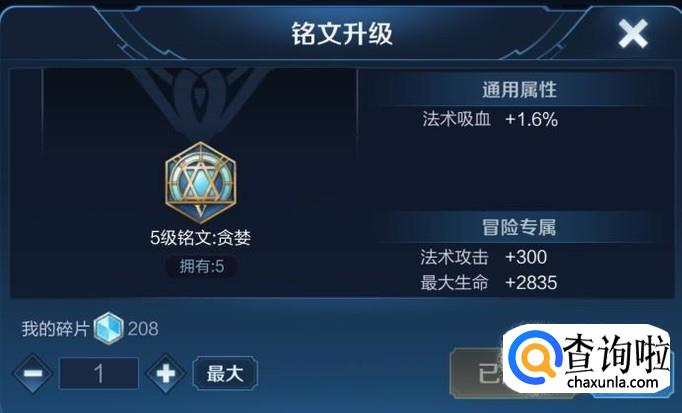The image size is (682, 413).
Task: Click the 208 fragment count number
Action: (x=143, y=329)
